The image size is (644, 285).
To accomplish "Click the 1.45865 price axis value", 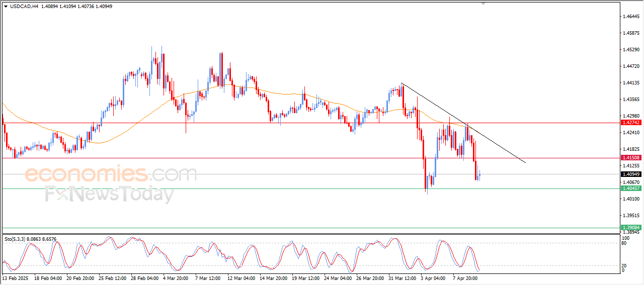I will pos(631,33).
